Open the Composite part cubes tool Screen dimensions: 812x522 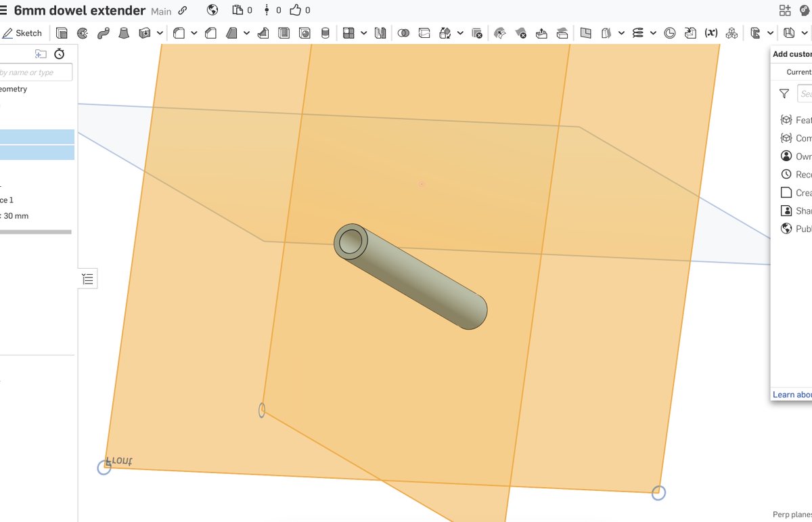pyautogui.click(x=732, y=32)
